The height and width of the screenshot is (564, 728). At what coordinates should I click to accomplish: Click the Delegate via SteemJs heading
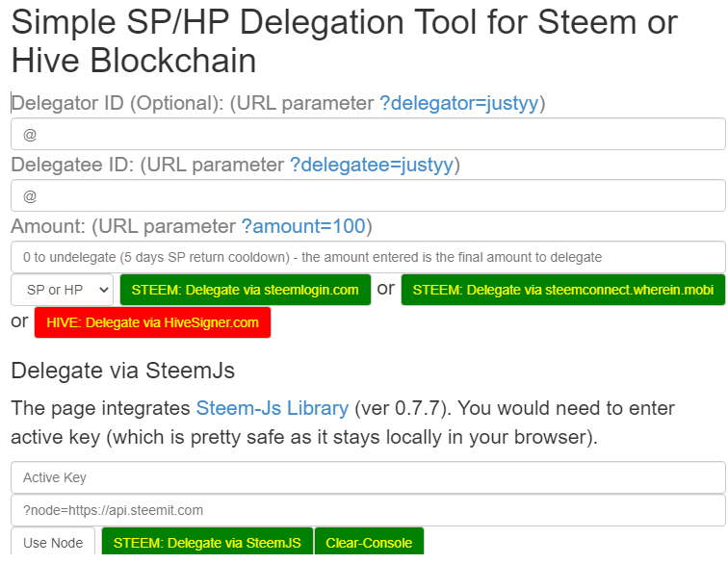point(122,370)
